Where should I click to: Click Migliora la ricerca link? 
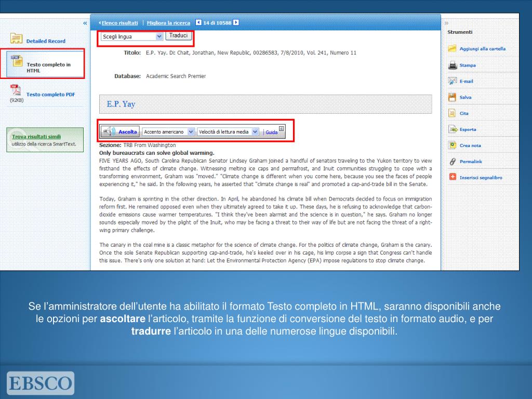(x=168, y=23)
